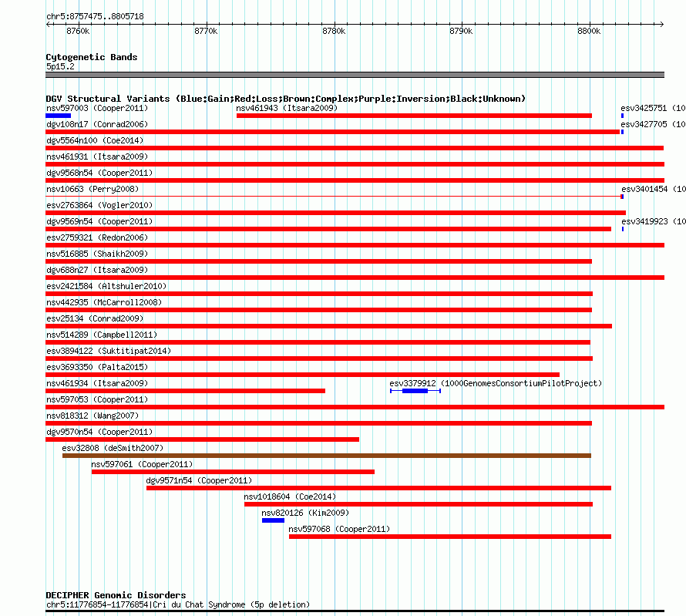This screenshot has height=616, width=686.
Task: Click the dgv108n17 (Conrad2006) label
Action: (x=97, y=124)
